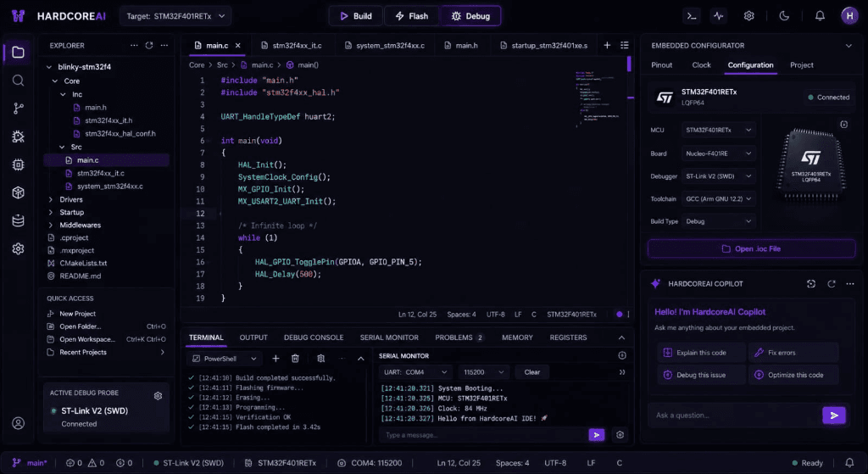This screenshot has height=474, width=868.
Task: Click the HardcoreAI logo
Action: click(x=19, y=16)
